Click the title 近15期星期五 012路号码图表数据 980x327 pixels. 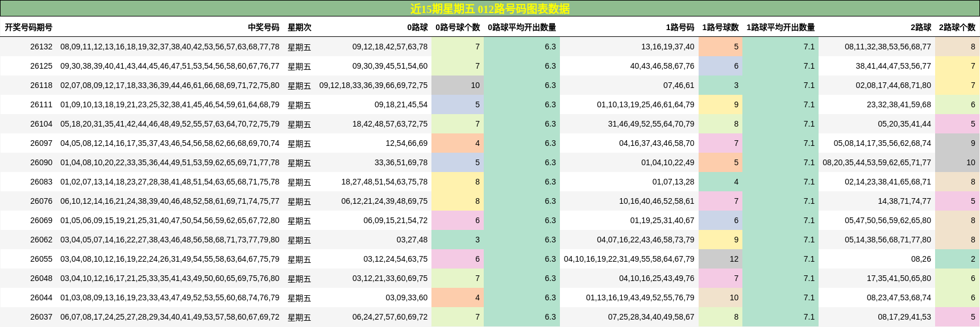coord(490,9)
